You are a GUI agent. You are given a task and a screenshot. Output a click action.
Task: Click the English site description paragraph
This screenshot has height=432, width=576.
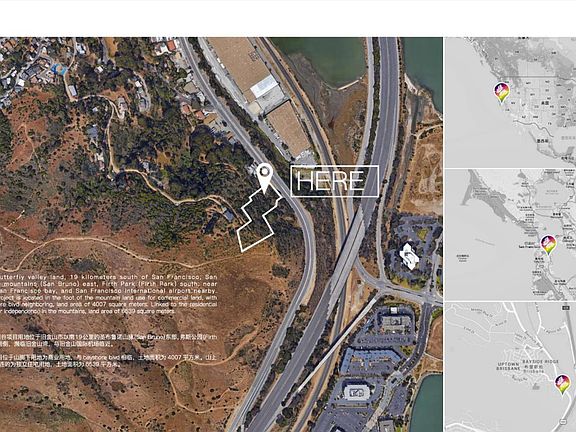click(108, 294)
